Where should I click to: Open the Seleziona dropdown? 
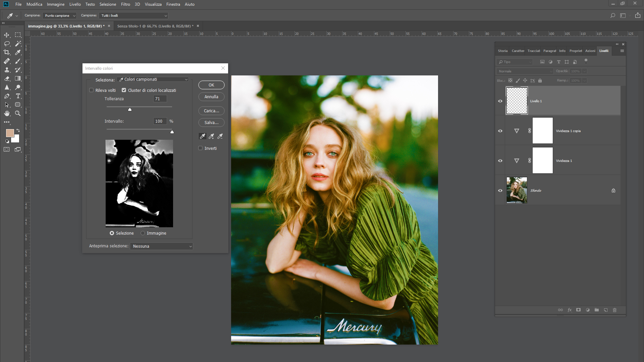[153, 79]
